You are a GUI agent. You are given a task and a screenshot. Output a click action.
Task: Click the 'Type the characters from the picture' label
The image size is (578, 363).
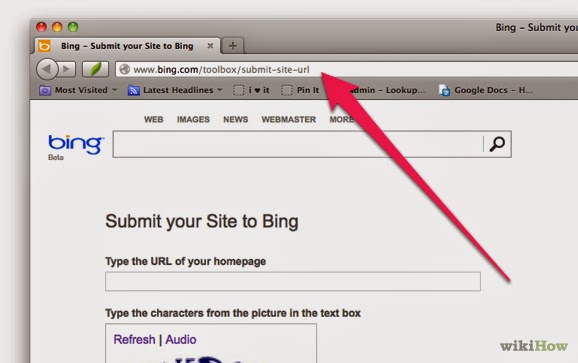233,313
